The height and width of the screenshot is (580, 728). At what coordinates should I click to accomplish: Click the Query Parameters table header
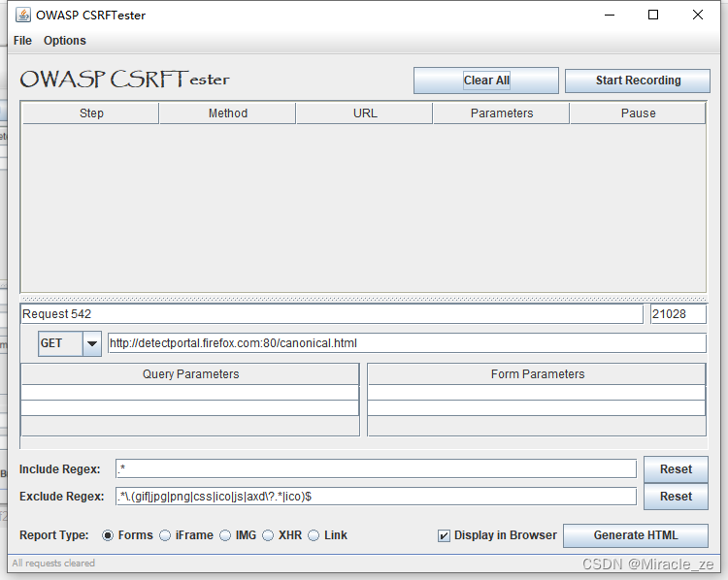click(190, 374)
